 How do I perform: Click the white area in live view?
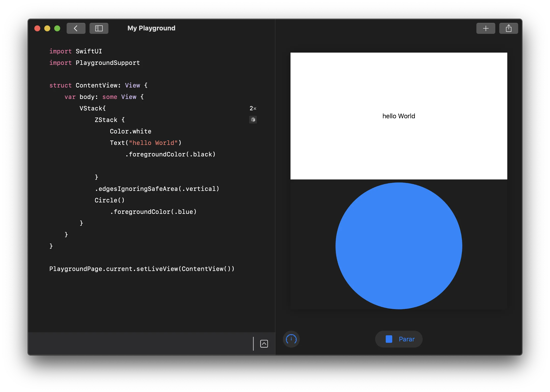click(x=348, y=82)
